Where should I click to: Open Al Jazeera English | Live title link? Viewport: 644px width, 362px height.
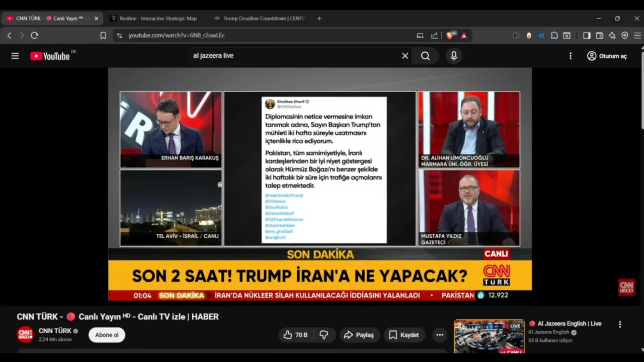pos(569,324)
